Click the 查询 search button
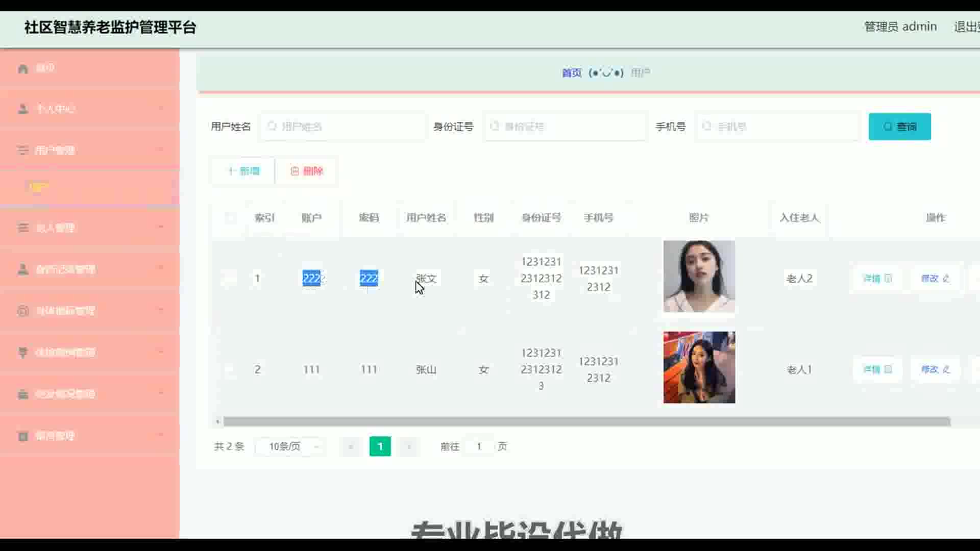 (x=899, y=127)
